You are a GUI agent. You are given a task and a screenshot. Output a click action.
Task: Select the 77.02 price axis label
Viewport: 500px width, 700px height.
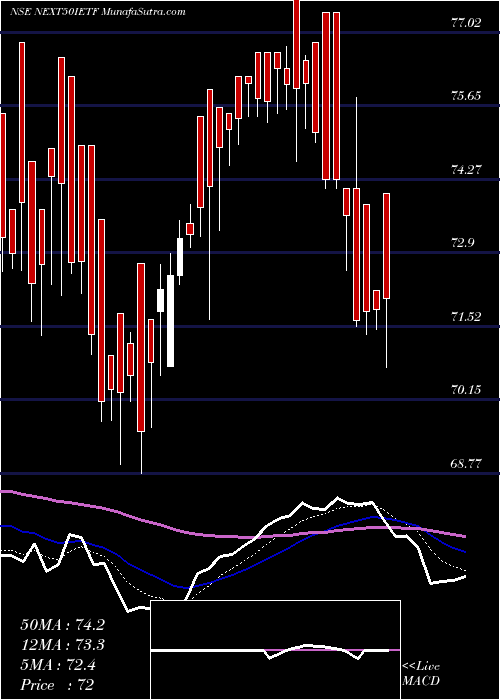click(x=467, y=23)
